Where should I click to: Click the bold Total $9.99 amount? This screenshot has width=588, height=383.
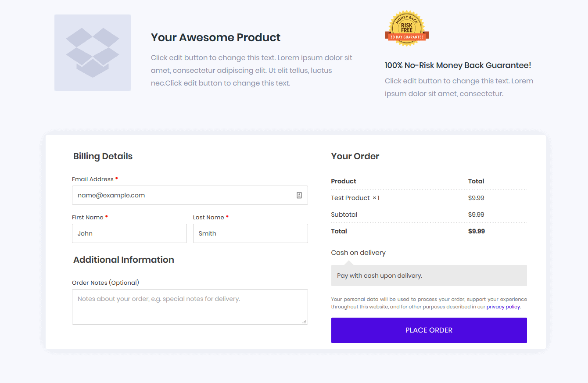tap(477, 231)
